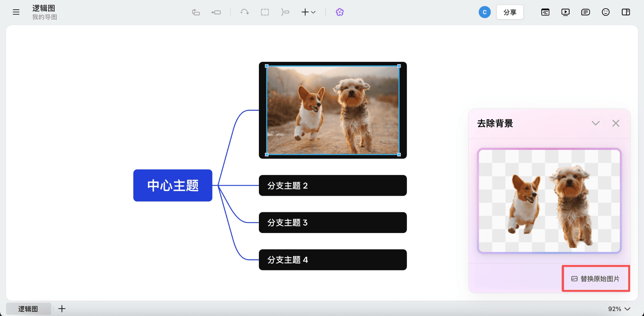Open the AI assistant with purple icon
Image resolution: width=644 pixels, height=316 pixels.
340,12
